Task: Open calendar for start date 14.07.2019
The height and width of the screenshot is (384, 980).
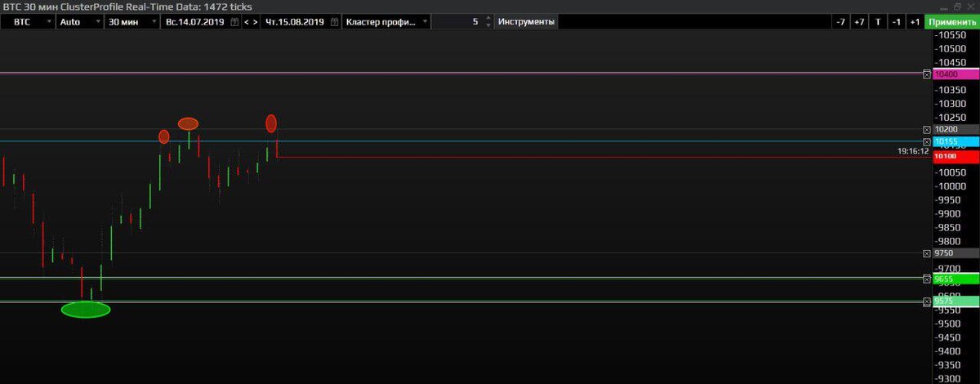Action: (x=234, y=22)
